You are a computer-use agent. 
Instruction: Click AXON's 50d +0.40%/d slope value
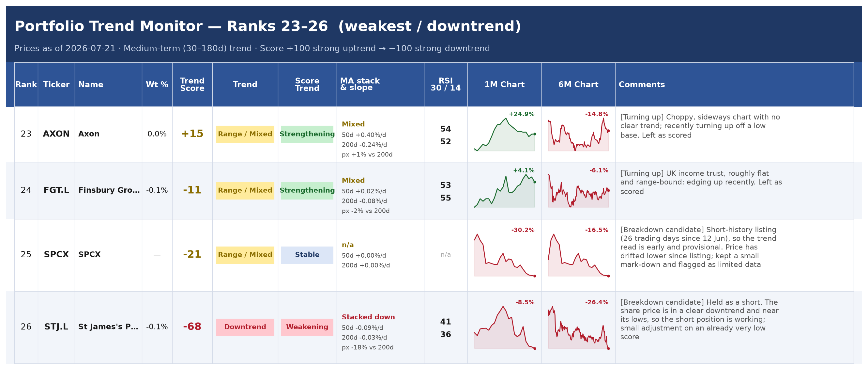pos(364,135)
